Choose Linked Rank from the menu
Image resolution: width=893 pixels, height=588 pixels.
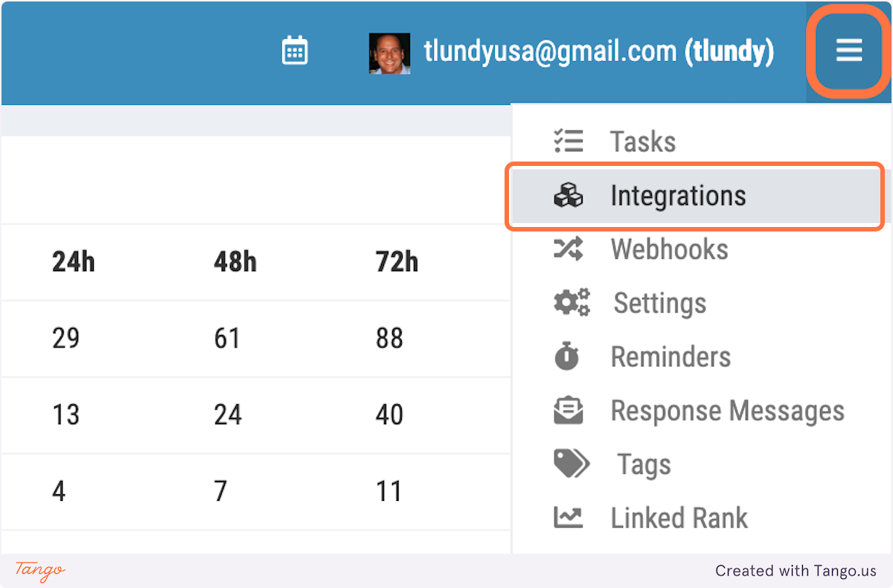(679, 518)
